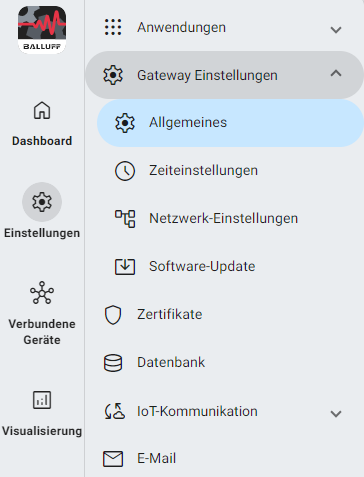Open the Dashboard home icon
Image resolution: width=364 pixels, height=477 pixels.
coord(42,110)
